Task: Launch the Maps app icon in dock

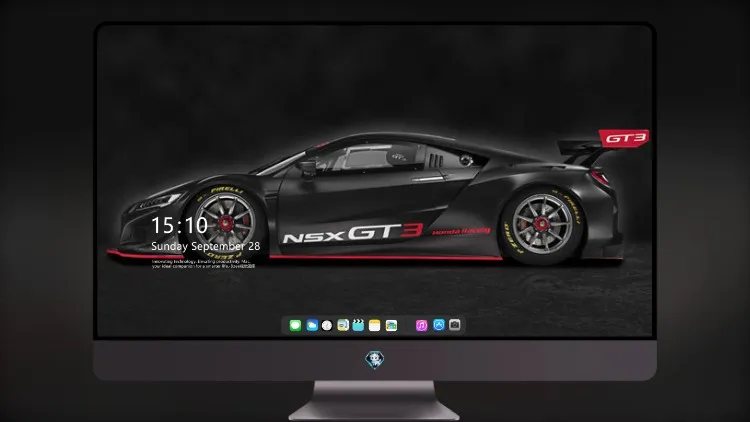Action: coord(343,325)
